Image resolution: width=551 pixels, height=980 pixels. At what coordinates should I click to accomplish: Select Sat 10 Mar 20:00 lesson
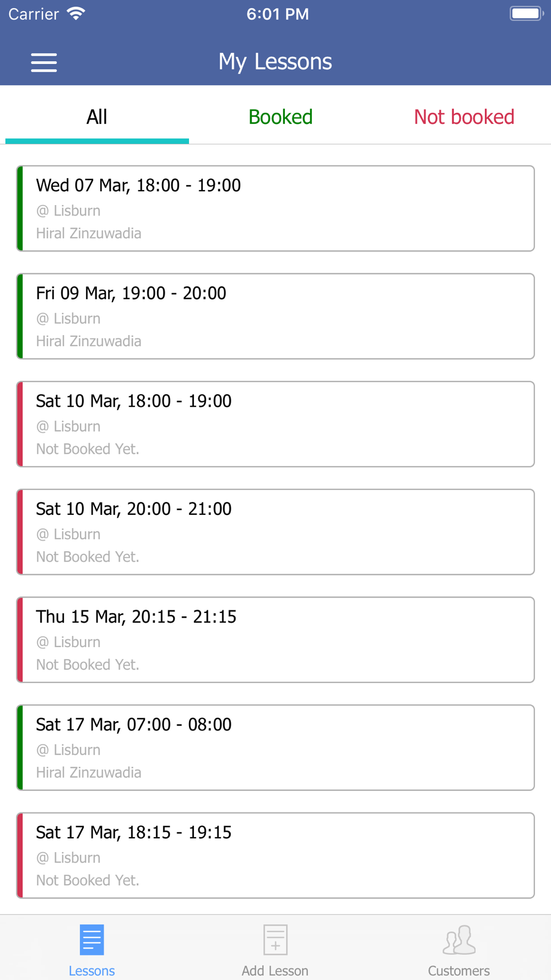tap(275, 532)
